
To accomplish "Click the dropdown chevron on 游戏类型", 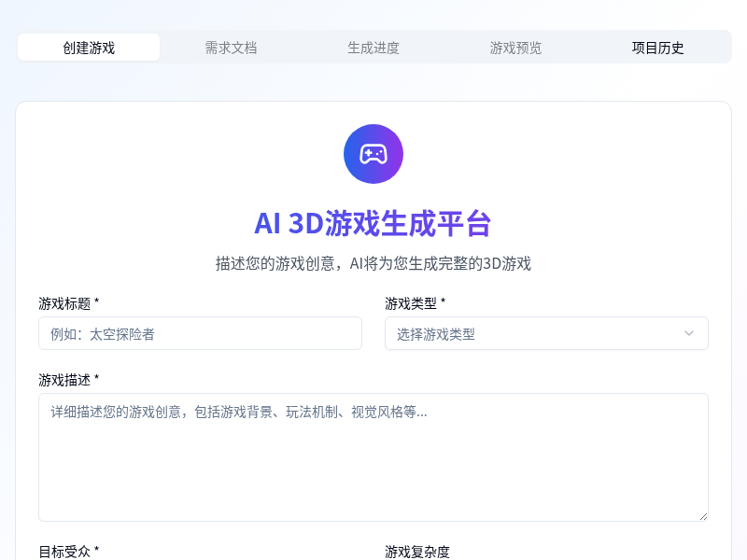I will coord(689,333).
